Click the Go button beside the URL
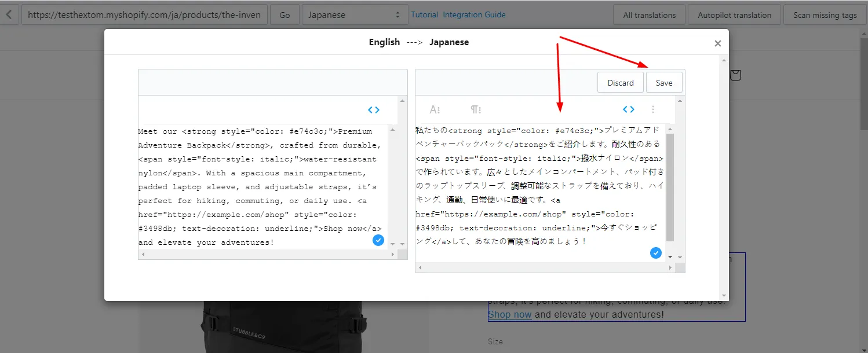Viewport: 868px width, 353px height. tap(285, 15)
